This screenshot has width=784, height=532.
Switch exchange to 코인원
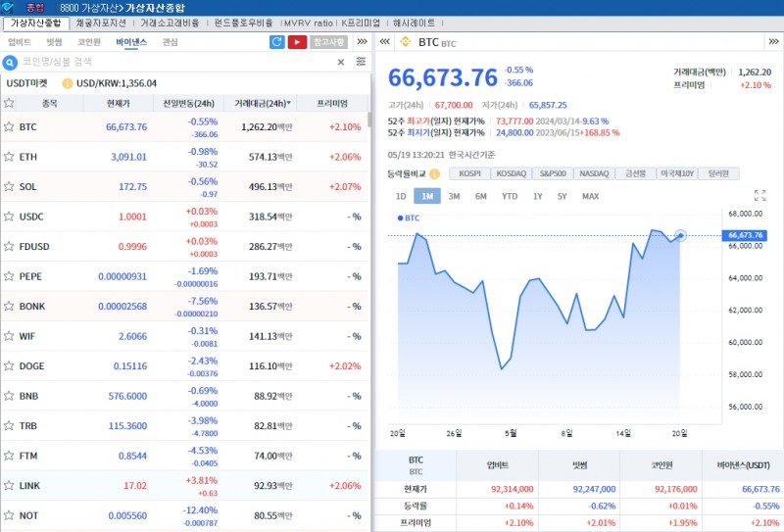pos(89,42)
